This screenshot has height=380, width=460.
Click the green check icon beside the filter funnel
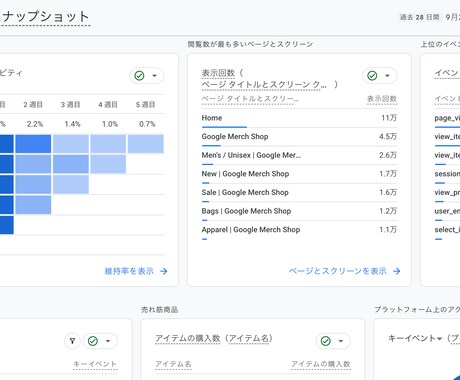(93, 341)
